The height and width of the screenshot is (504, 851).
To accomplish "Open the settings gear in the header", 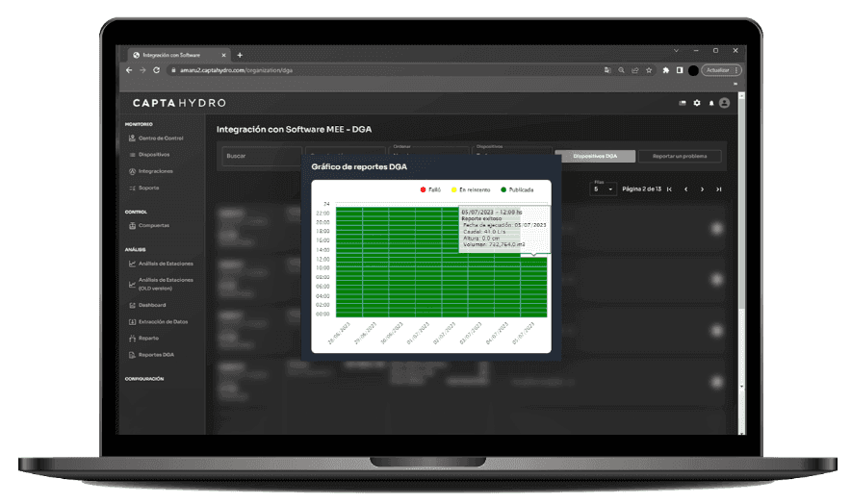I will [697, 103].
